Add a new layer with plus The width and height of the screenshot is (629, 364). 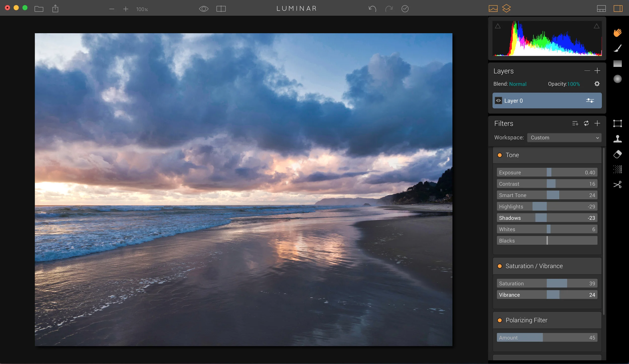597,71
